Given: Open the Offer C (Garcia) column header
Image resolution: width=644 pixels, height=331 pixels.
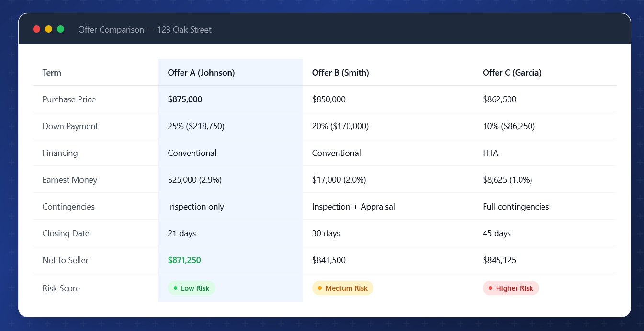Looking at the screenshot, I should [x=512, y=72].
